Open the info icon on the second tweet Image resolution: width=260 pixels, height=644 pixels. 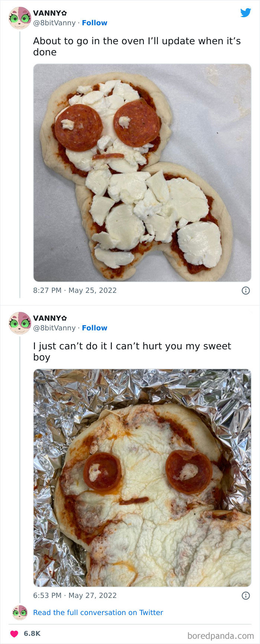pos(246,595)
